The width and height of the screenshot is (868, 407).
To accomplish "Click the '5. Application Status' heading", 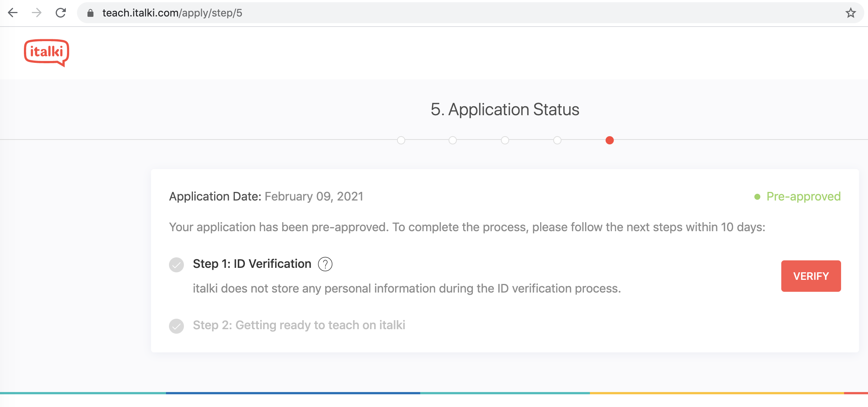I will [x=505, y=110].
